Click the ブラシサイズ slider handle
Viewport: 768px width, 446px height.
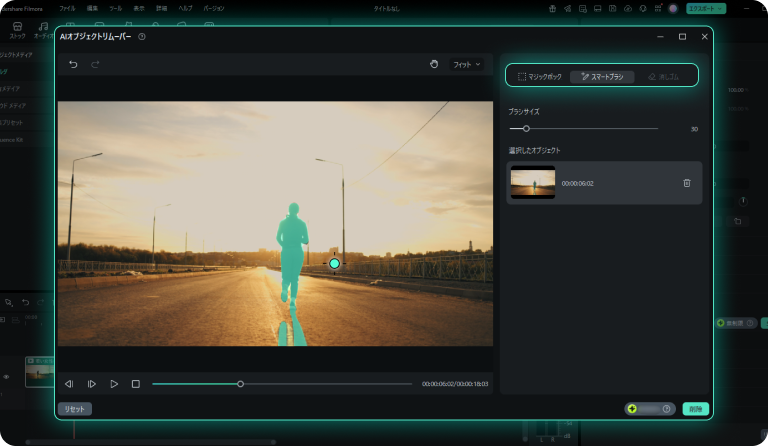(x=526, y=129)
